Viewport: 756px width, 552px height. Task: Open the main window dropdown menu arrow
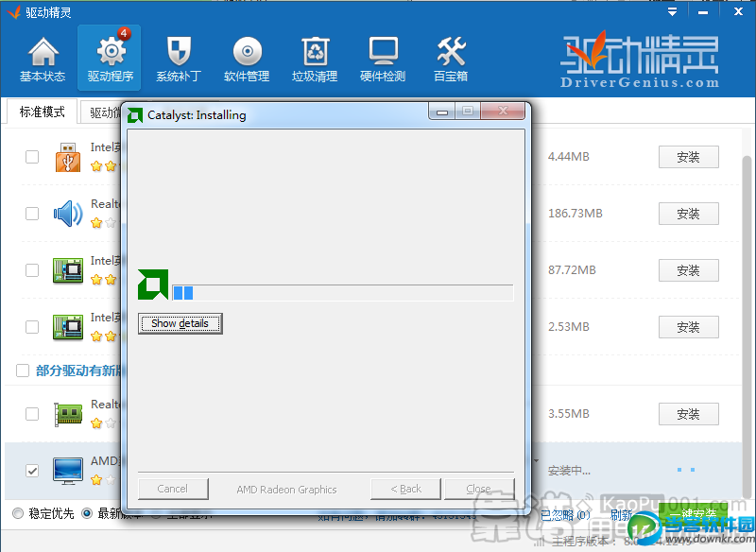pyautogui.click(x=672, y=12)
